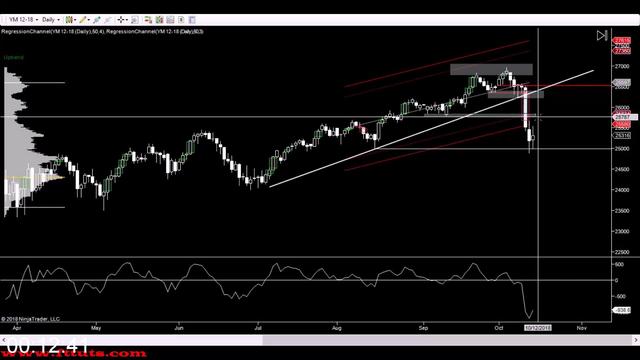Click the Jun time axis label
This screenshot has height=360, width=640.
coord(179,328)
